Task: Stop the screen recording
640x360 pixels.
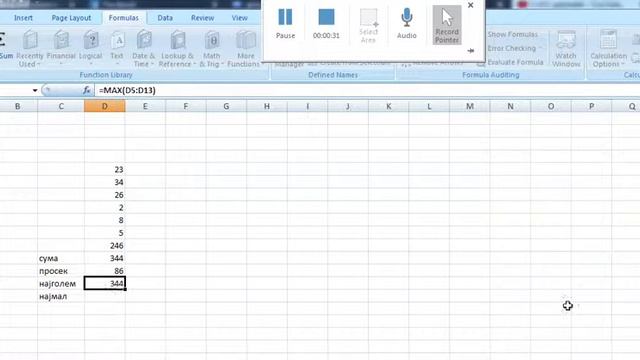Action: pos(326,24)
